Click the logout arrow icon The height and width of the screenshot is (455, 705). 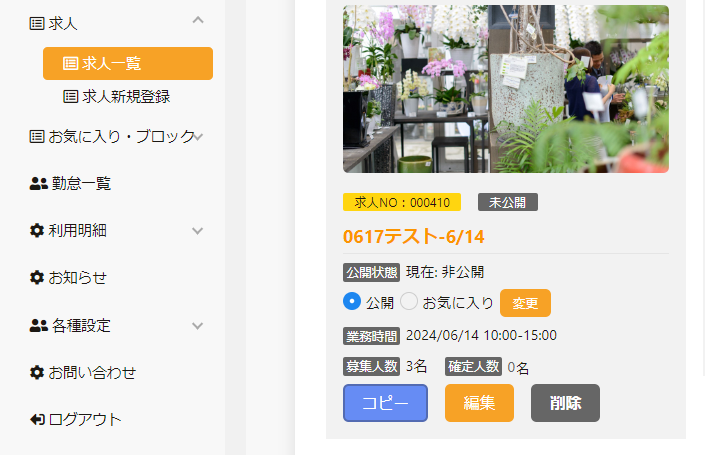37,419
